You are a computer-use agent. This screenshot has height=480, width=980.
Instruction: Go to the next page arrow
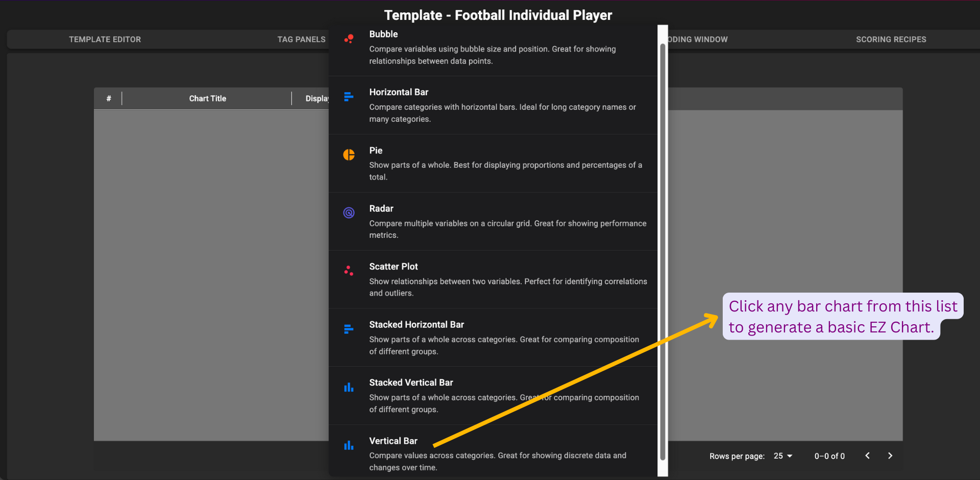coord(890,455)
